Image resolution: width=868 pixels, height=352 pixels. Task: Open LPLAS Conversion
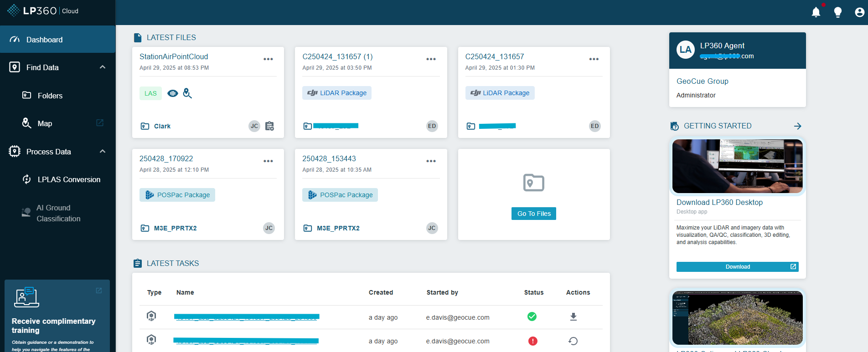[69, 179]
